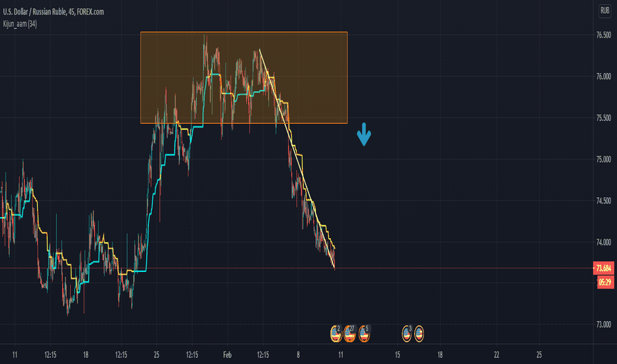The image size is (617, 364).
Task: Click the Feb label on time axis
Action: point(228,355)
